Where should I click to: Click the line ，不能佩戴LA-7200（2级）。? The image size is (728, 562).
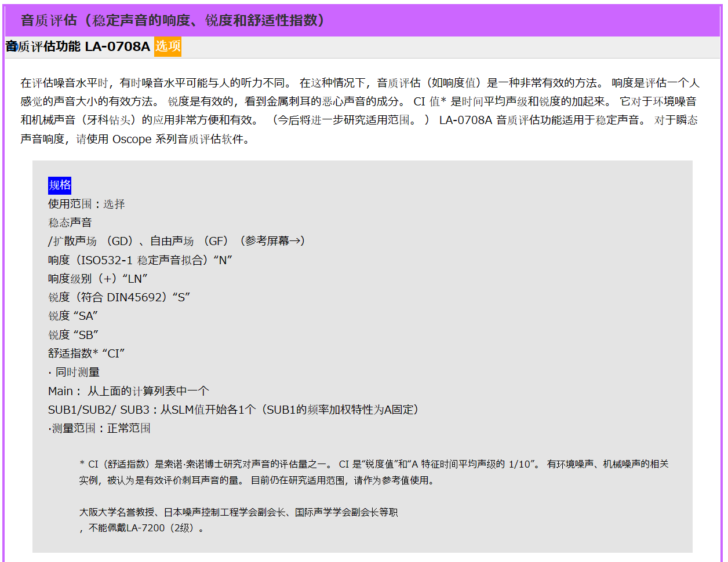pos(142,528)
